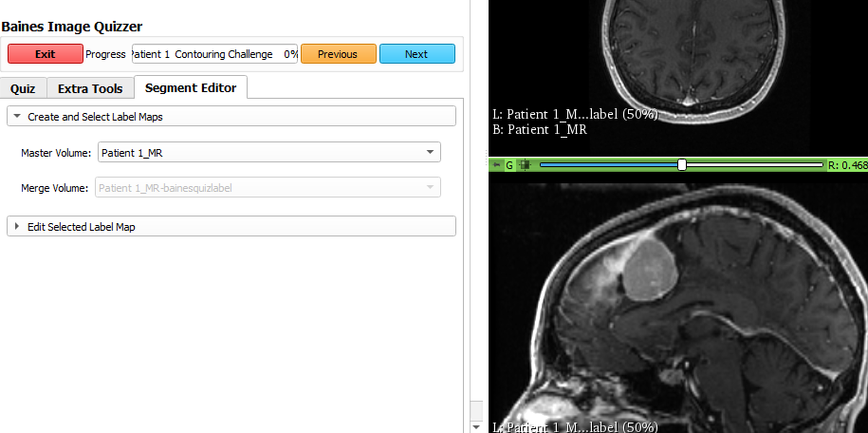Select the Segment Editor tab
The height and width of the screenshot is (433, 868).
191,87
